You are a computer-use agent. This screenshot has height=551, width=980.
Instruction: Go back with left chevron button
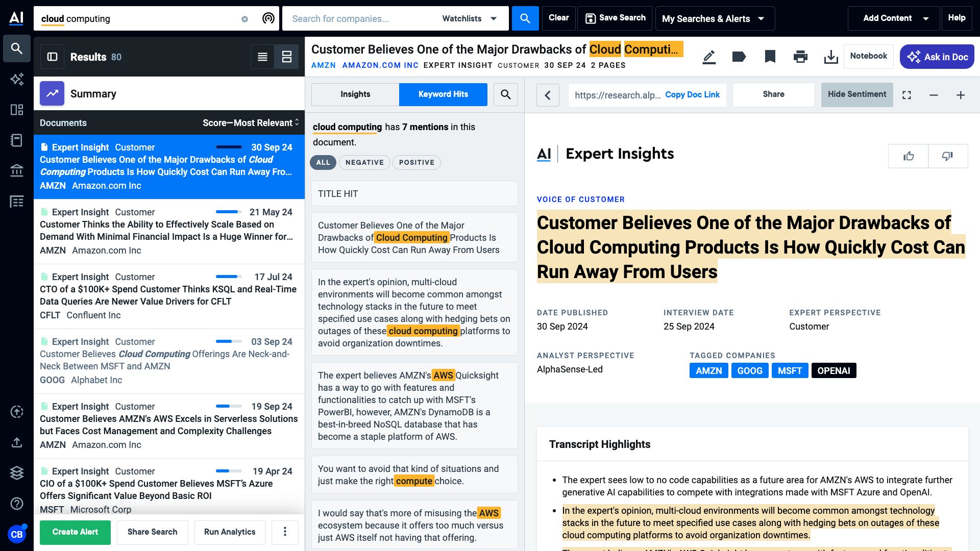[x=548, y=95]
